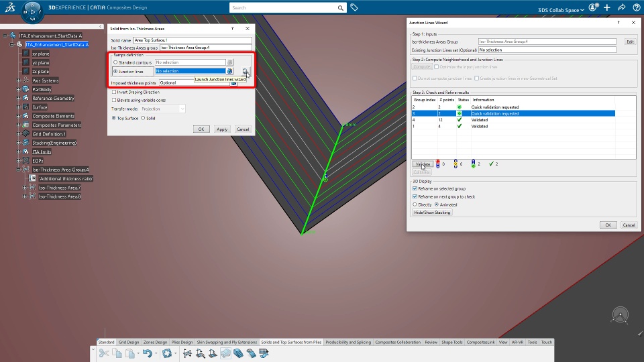Open the tag icon beside search
The image size is (644, 362).
click(x=354, y=7)
